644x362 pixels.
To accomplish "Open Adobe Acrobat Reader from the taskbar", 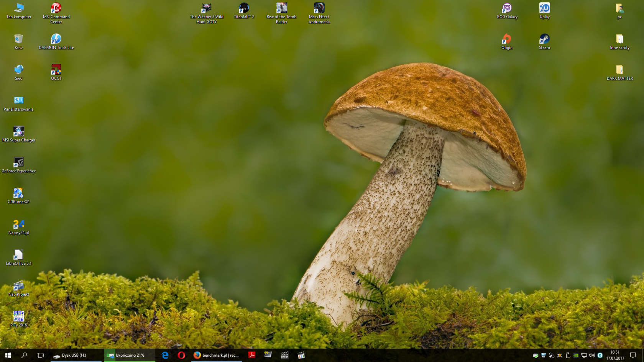I will [x=252, y=355].
